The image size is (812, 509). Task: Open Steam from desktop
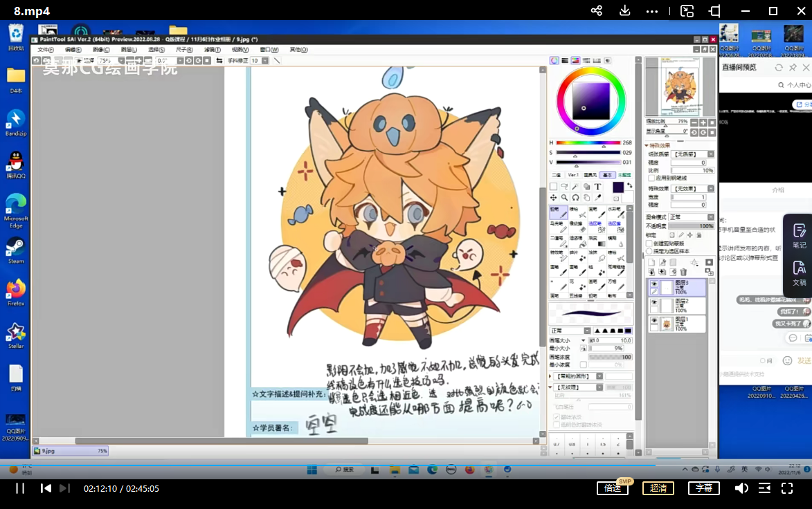(x=15, y=251)
